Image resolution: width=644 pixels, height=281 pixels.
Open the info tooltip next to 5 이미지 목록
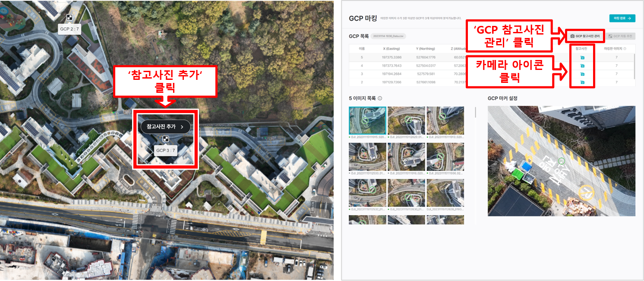pos(379,99)
